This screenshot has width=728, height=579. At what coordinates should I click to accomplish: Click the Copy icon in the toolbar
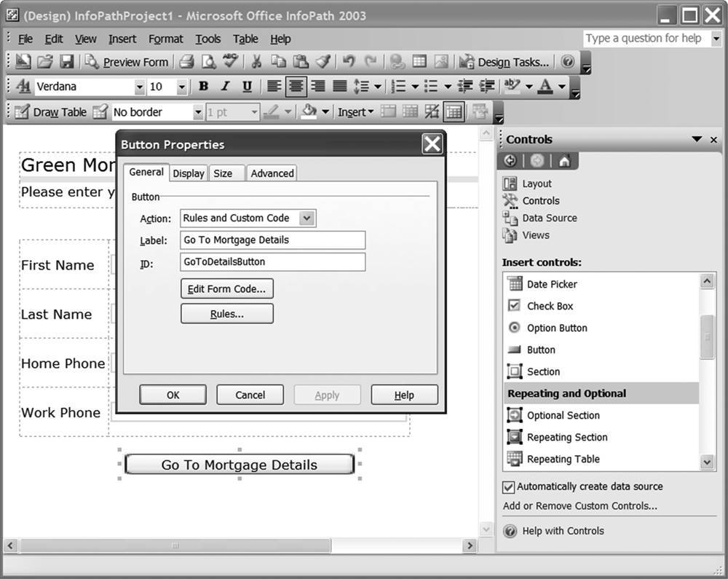(279, 62)
